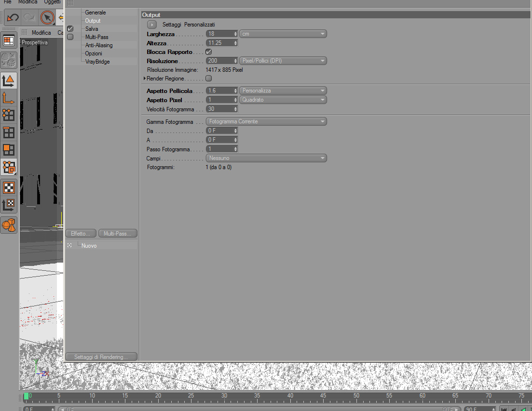The width and height of the screenshot is (532, 411).
Task: Click the viewport panel grip handle beside Modifica
Action: pos(25,32)
